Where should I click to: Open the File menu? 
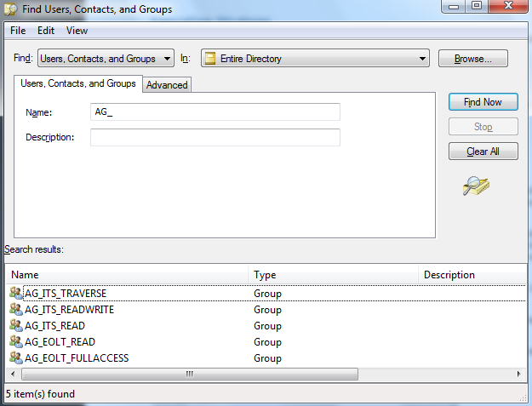tap(18, 31)
